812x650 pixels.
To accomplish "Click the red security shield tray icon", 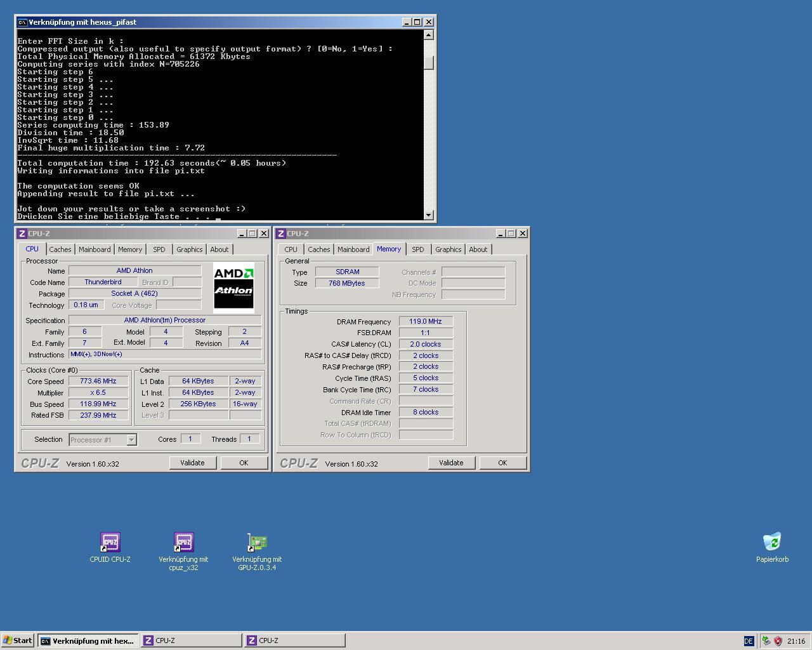I will [x=778, y=641].
